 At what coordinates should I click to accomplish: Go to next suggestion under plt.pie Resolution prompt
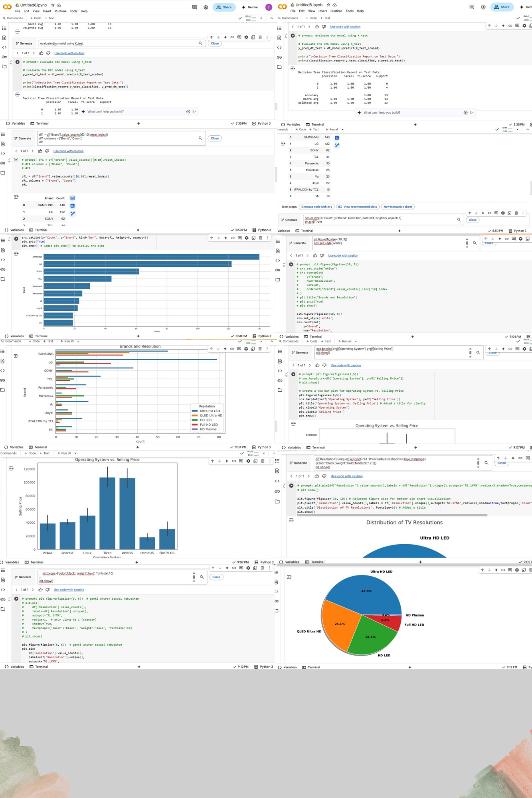(x=309, y=476)
